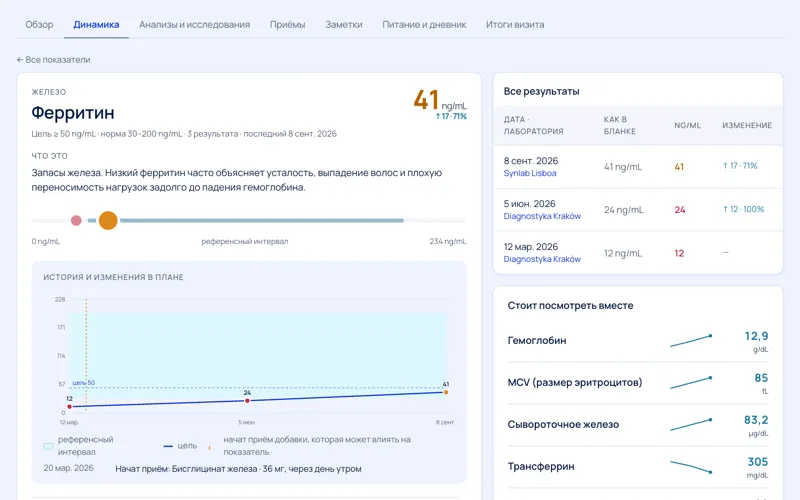Select the Динамика tab

point(96,24)
